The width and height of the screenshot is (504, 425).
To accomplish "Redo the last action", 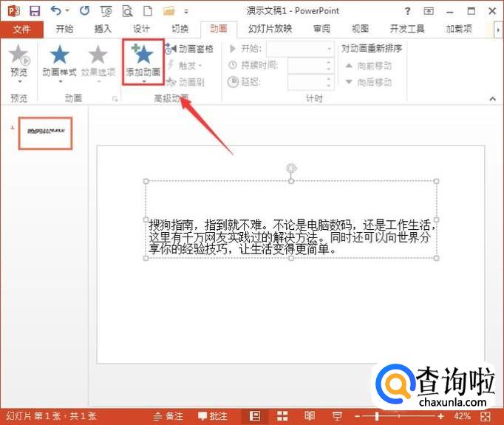I will point(84,11).
